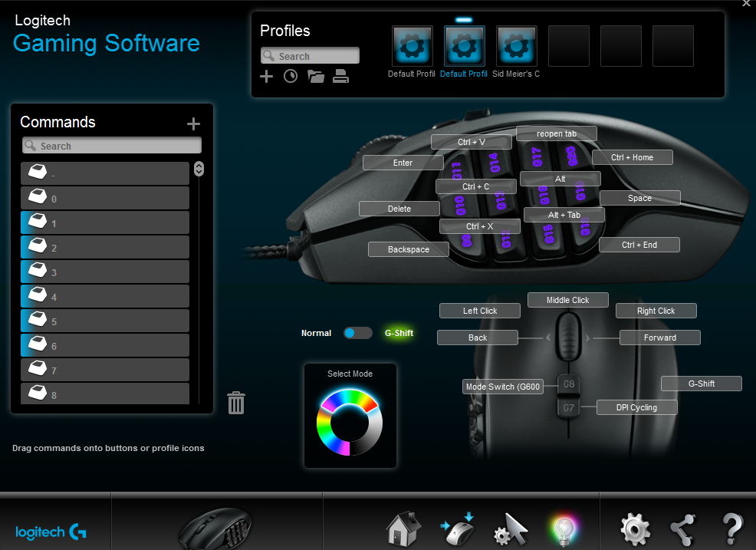
Task: Click the share icon in bottom bar
Action: 682,530
